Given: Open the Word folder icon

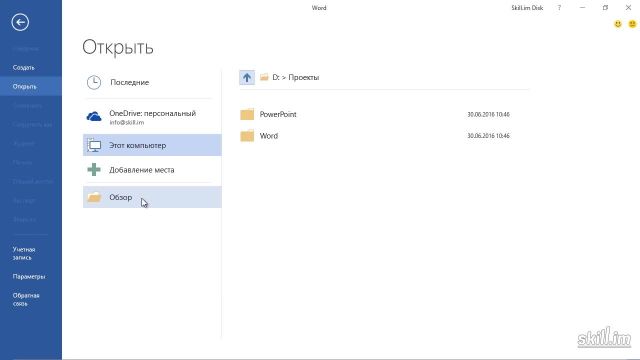Looking at the screenshot, I should [x=247, y=136].
